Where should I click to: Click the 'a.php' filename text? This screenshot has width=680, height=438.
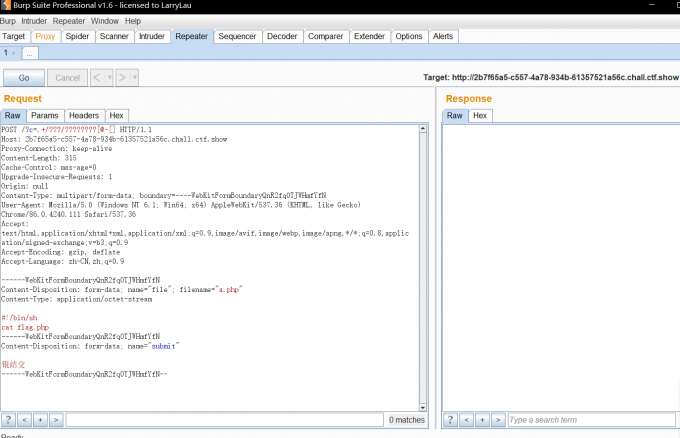pyautogui.click(x=229, y=290)
